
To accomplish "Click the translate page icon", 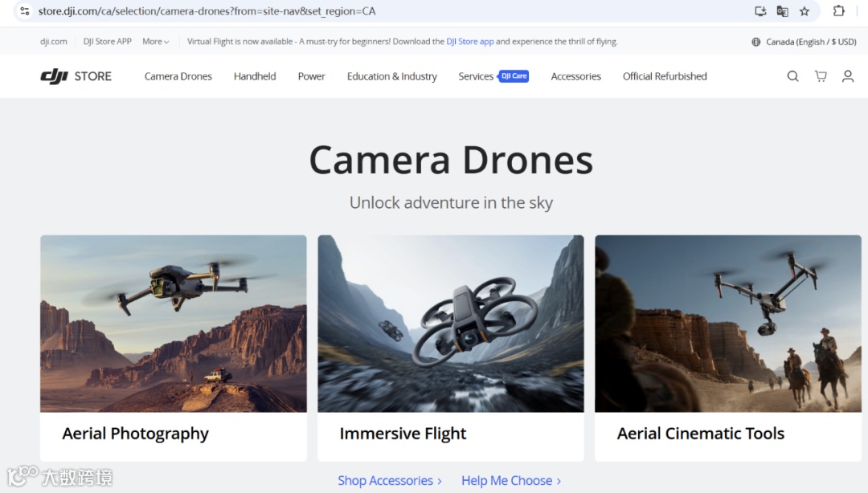I will 782,11.
